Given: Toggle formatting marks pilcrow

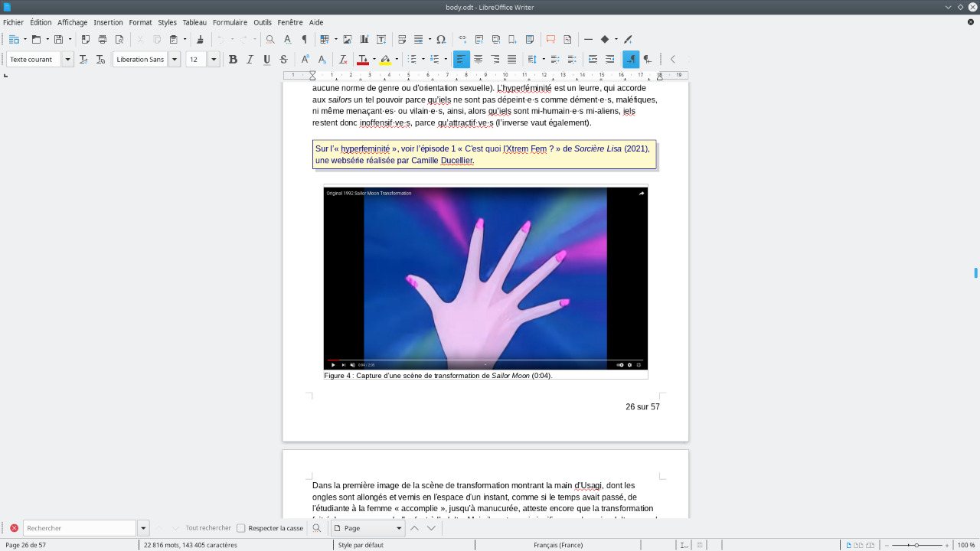Looking at the screenshot, I should point(304,39).
